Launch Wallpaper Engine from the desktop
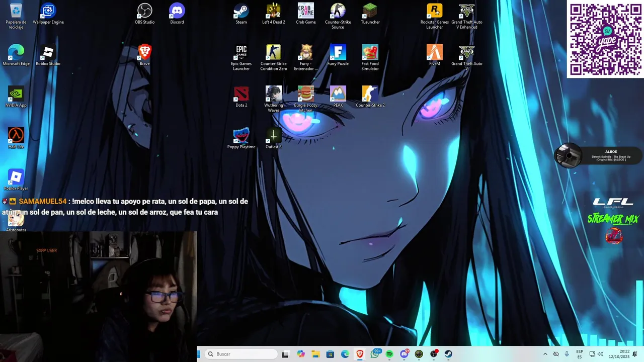The height and width of the screenshot is (362, 644). (x=48, y=14)
